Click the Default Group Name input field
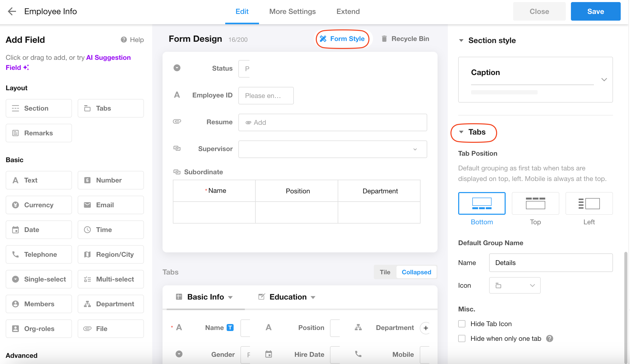Viewport: 630px width, 364px height. (551, 263)
